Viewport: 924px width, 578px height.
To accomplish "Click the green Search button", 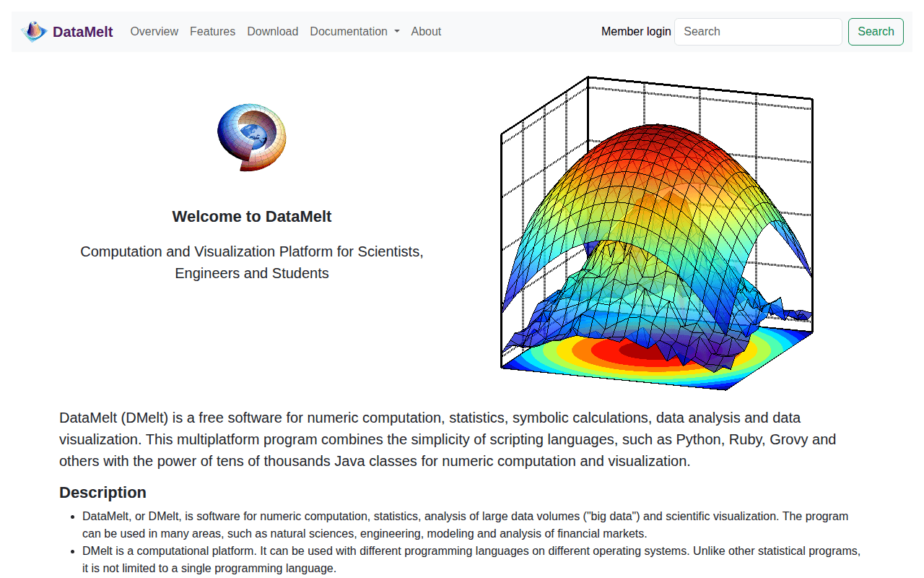I will tap(876, 32).
